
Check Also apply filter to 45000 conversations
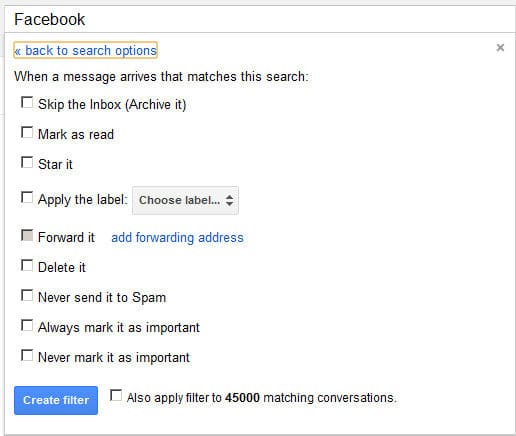tap(116, 396)
